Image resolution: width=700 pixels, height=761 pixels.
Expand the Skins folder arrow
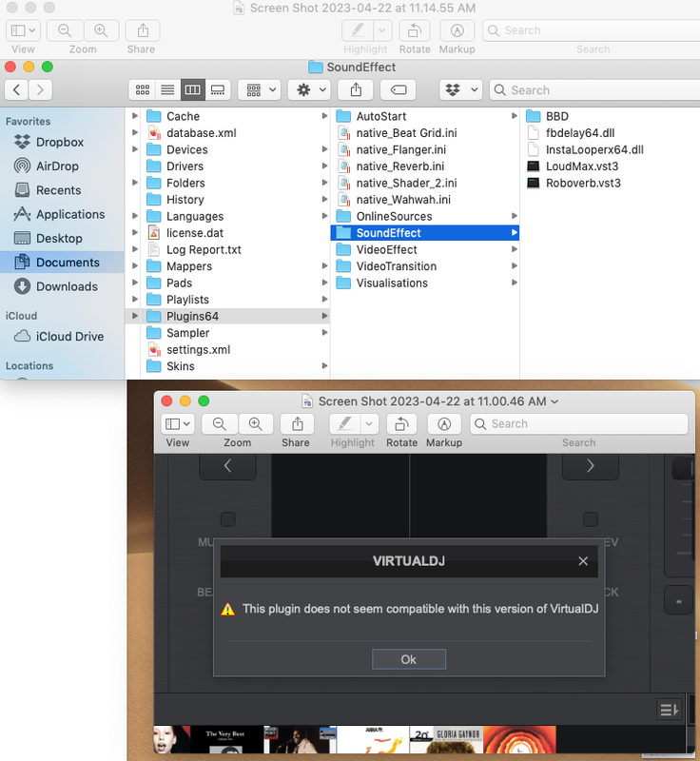click(x=324, y=365)
